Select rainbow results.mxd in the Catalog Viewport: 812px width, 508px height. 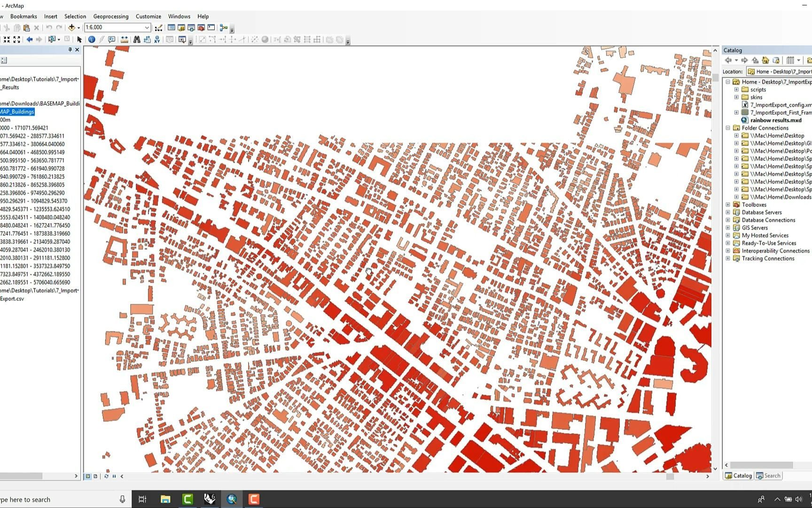tap(775, 120)
